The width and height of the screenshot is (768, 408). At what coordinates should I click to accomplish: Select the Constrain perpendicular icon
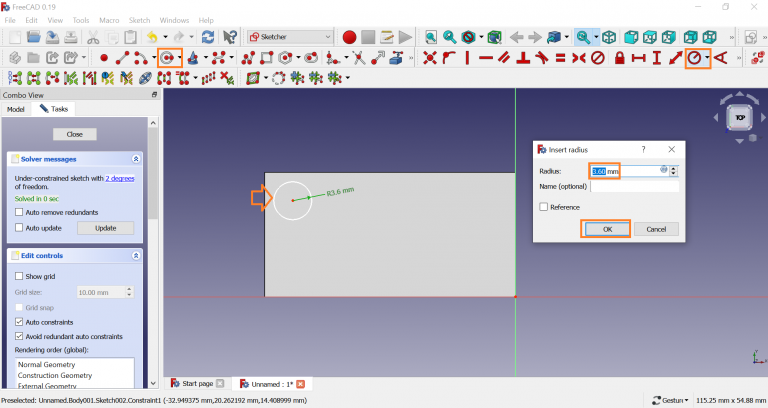point(522,58)
